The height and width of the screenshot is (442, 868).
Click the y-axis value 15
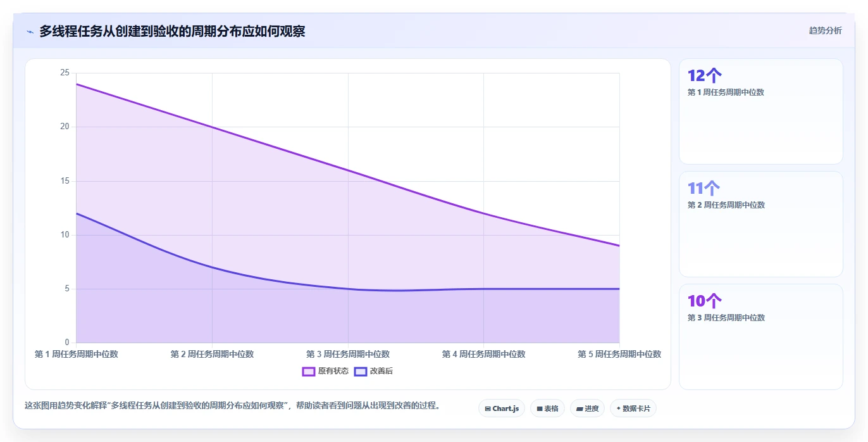point(65,181)
